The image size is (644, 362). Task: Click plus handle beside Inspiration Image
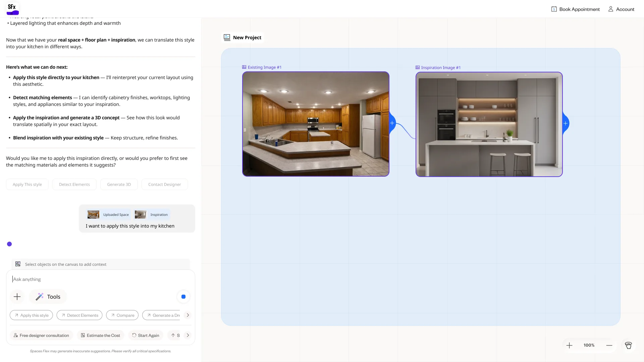click(566, 123)
